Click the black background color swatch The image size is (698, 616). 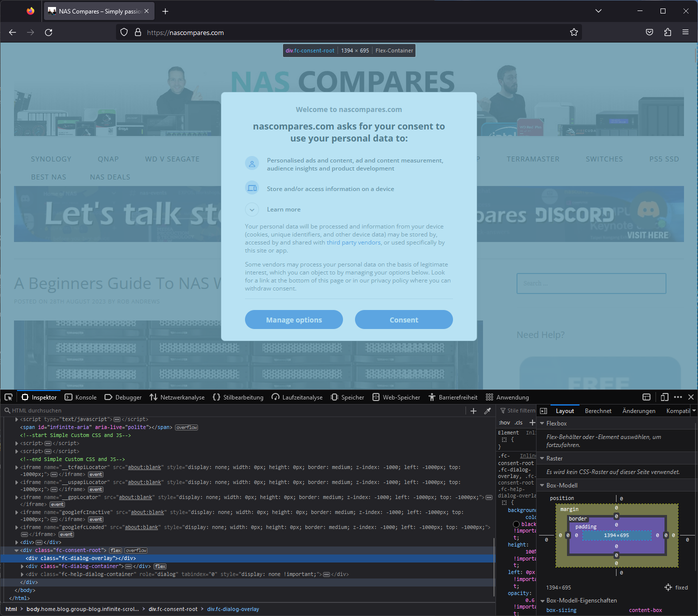click(516, 523)
